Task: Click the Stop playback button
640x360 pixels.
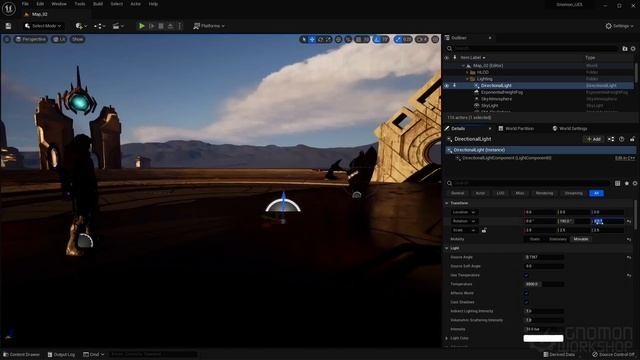Action: coord(161,26)
